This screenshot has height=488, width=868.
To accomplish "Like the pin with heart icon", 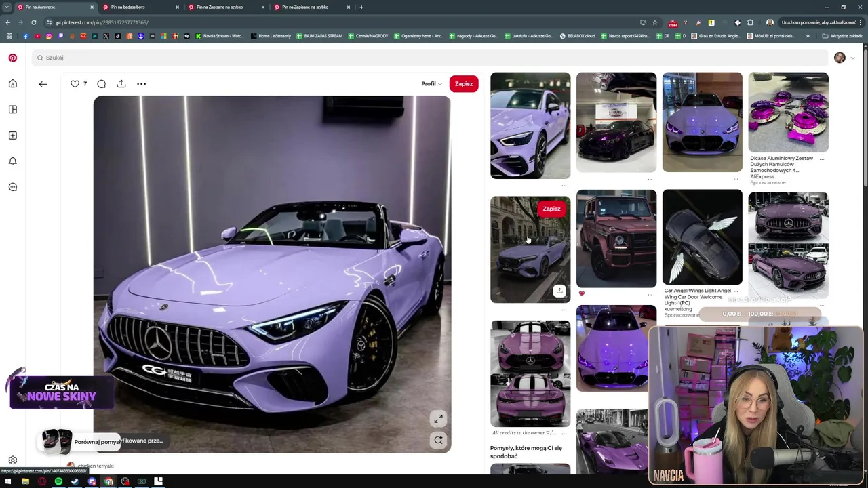I will coord(75,83).
